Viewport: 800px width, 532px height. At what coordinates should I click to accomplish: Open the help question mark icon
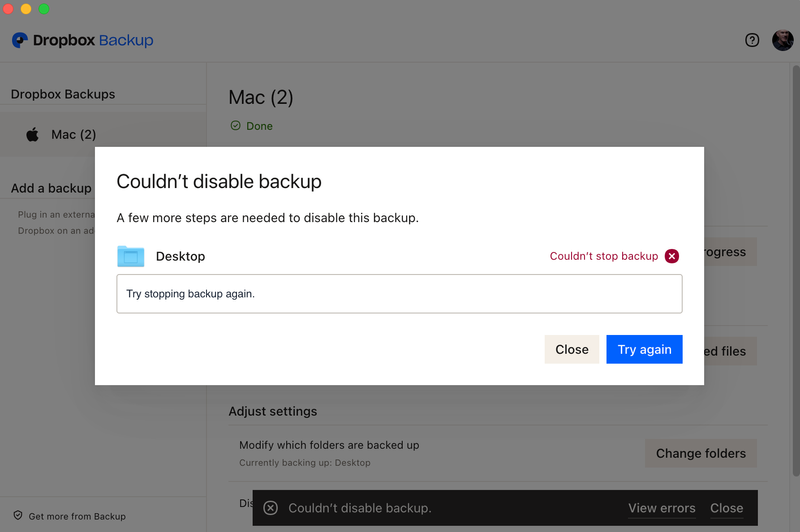tap(752, 40)
